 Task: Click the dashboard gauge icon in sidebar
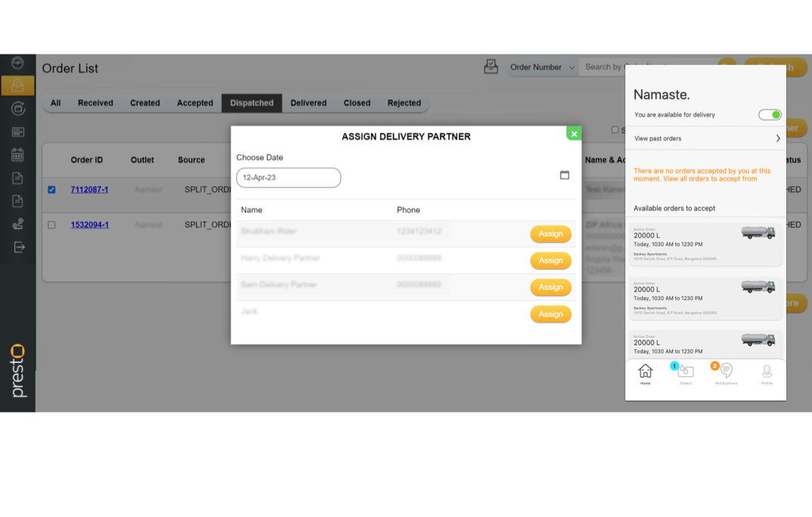17,63
